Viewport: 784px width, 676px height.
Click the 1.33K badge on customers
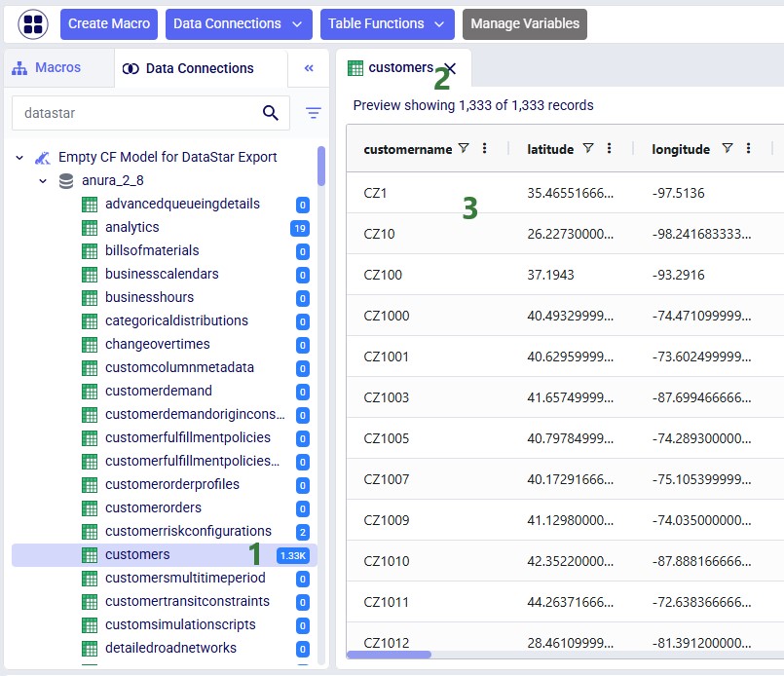(x=293, y=555)
